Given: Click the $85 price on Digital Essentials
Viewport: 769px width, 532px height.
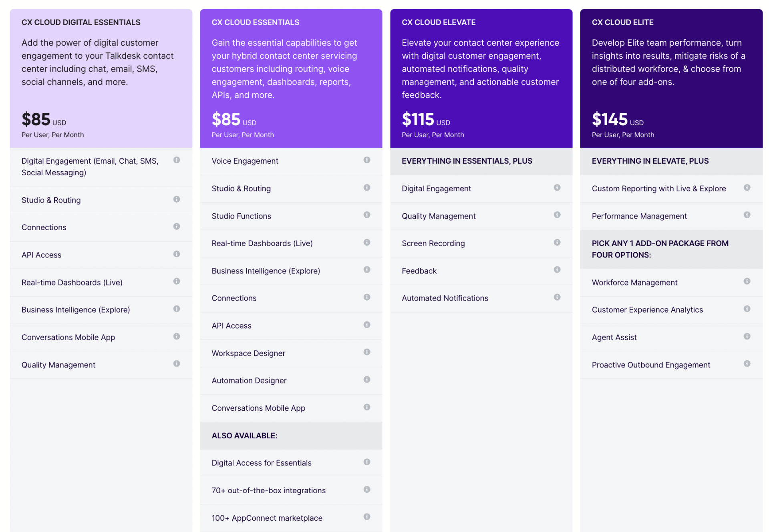Looking at the screenshot, I should click(36, 119).
